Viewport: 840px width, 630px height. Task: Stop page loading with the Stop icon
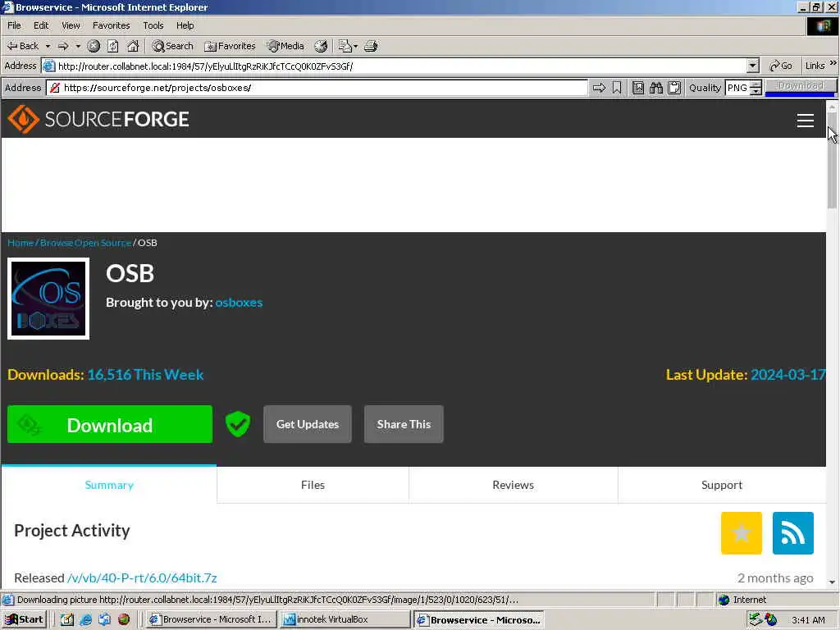94,46
